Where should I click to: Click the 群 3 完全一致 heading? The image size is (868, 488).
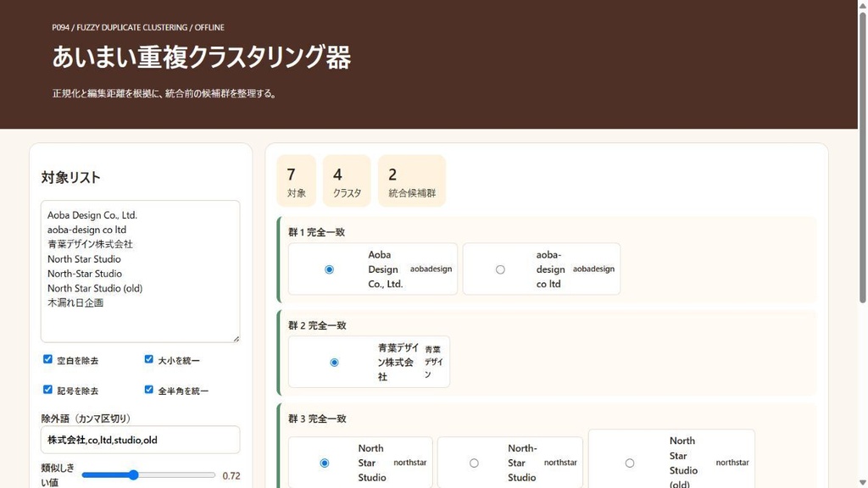click(x=317, y=419)
